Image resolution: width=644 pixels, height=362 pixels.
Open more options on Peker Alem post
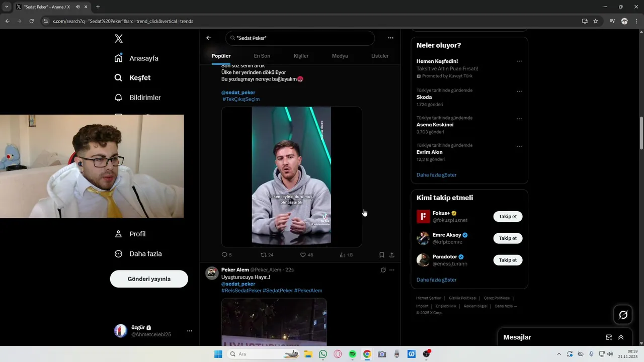coord(392,270)
